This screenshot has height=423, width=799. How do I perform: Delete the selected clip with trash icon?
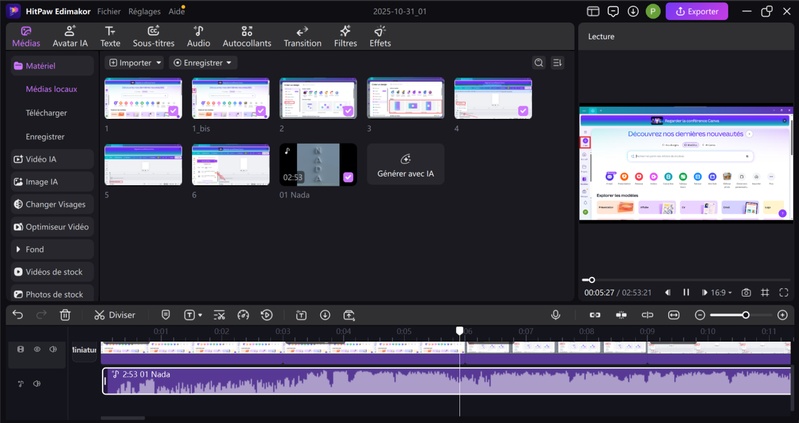[x=65, y=315]
